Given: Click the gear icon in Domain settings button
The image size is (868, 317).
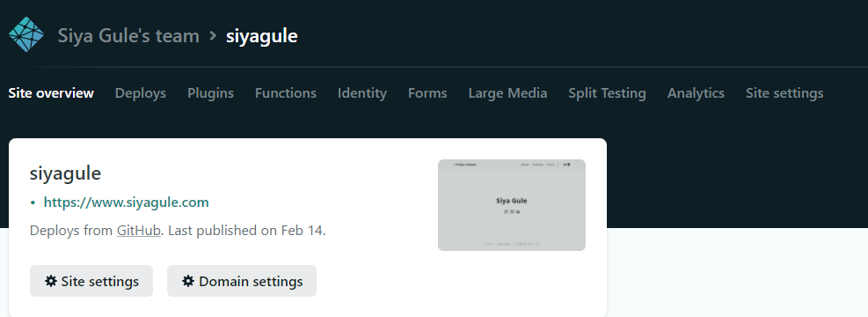Looking at the screenshot, I should (x=188, y=281).
